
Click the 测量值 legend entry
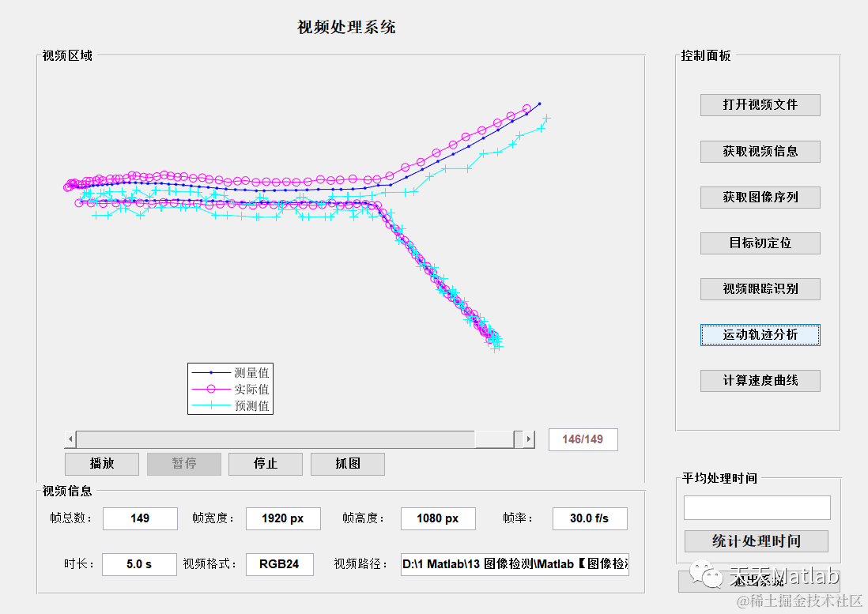tap(230, 373)
